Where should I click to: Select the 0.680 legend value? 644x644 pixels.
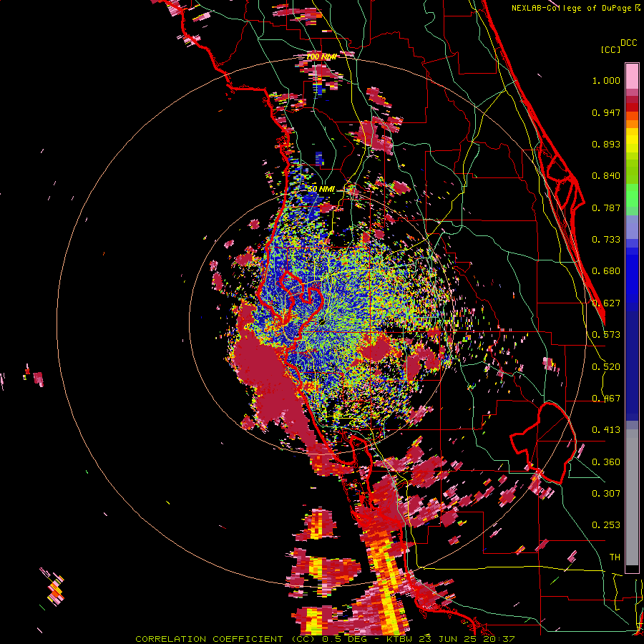click(x=606, y=271)
